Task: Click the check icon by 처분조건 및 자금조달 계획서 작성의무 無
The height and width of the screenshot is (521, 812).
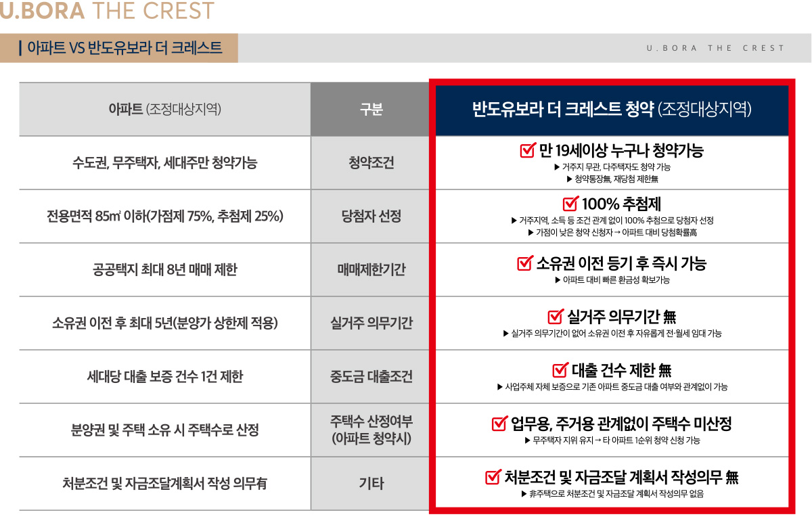Action: click(493, 477)
